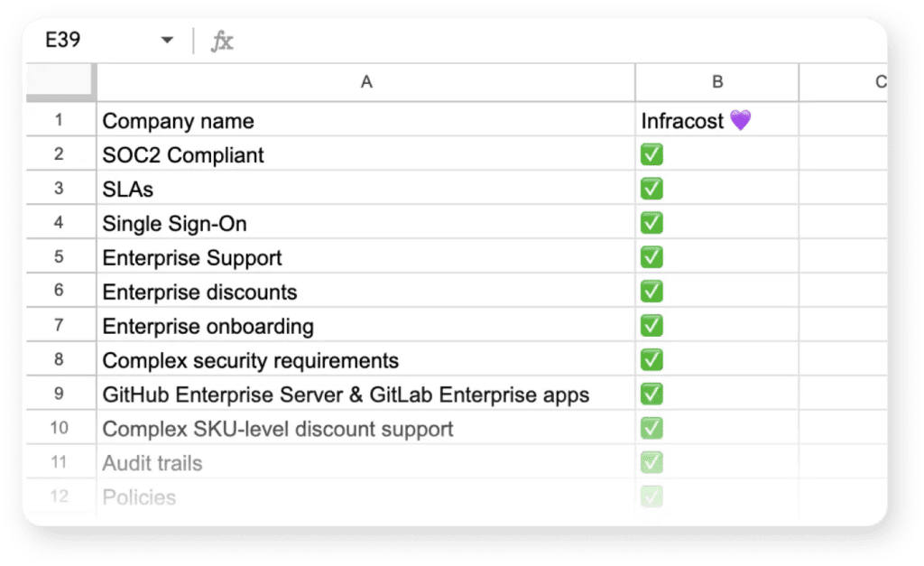Click the 'Policies' cell
The width and height of the screenshot is (924, 566).
click(366, 496)
